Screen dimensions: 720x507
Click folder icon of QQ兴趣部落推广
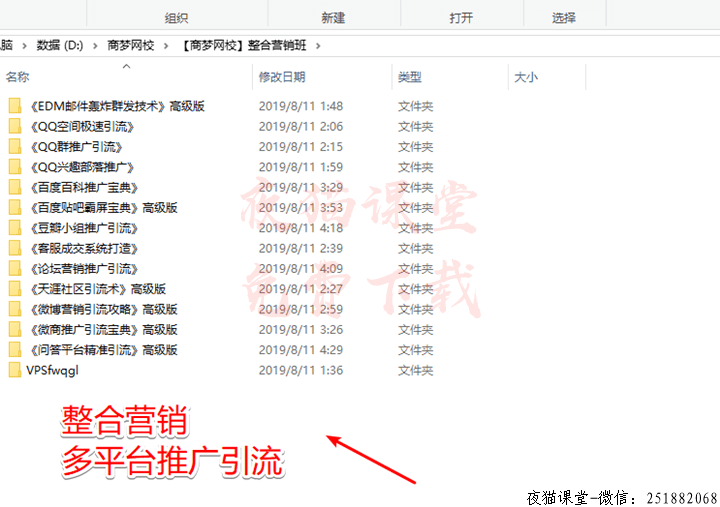[x=15, y=167]
